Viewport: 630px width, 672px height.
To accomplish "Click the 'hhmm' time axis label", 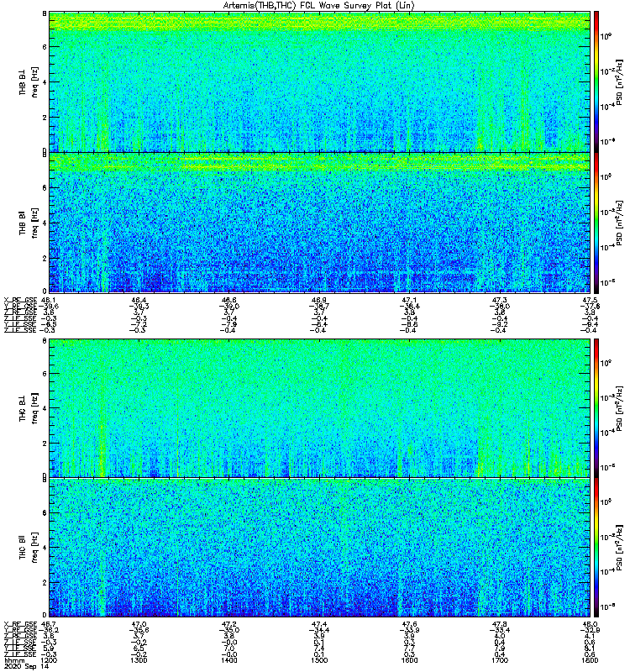I will 14,660.
